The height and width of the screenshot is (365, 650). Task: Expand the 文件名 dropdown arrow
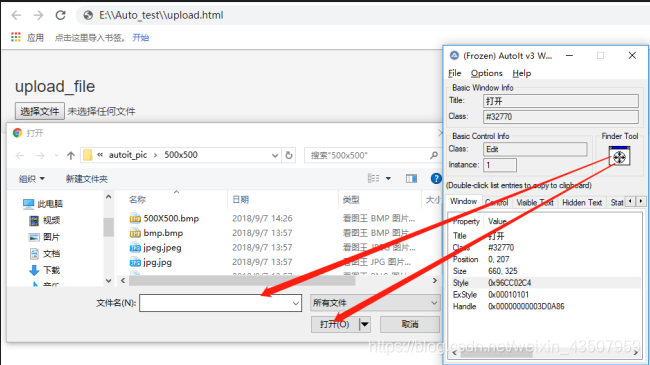(x=296, y=303)
